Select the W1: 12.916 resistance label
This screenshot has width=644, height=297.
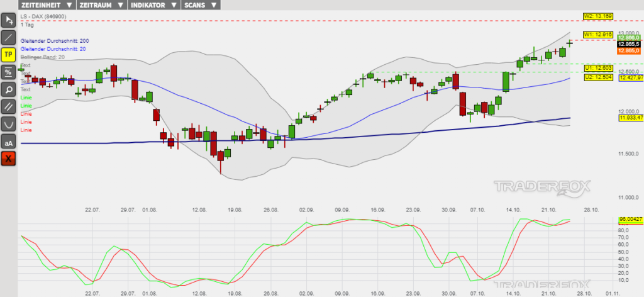click(597, 34)
